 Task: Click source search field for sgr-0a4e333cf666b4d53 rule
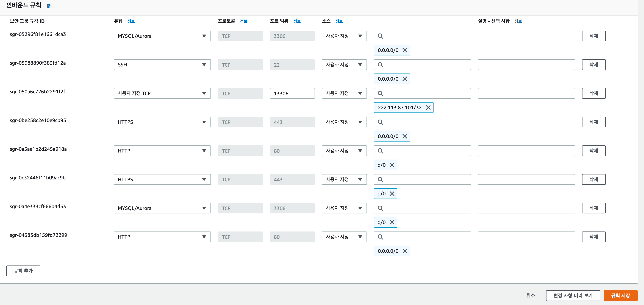tap(422, 208)
